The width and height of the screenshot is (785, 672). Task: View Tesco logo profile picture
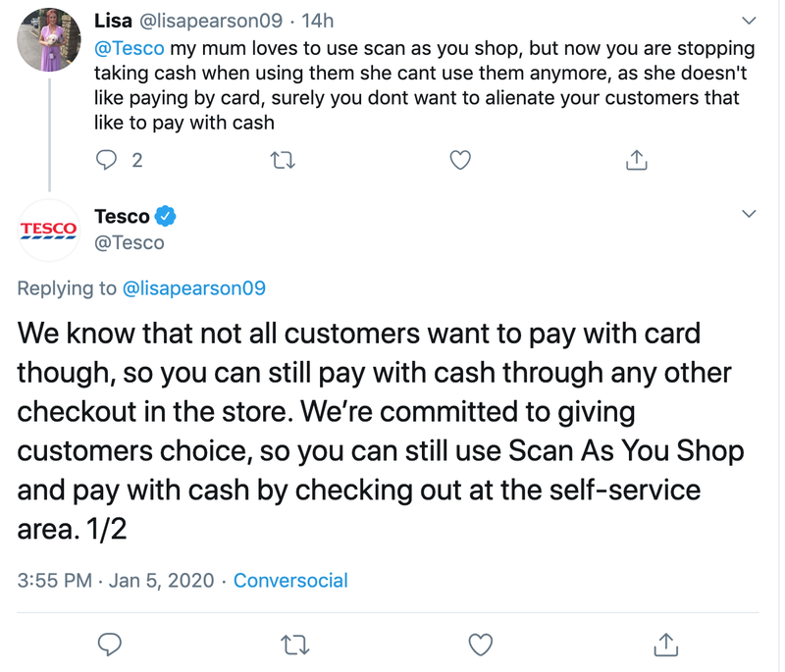pos(49,230)
